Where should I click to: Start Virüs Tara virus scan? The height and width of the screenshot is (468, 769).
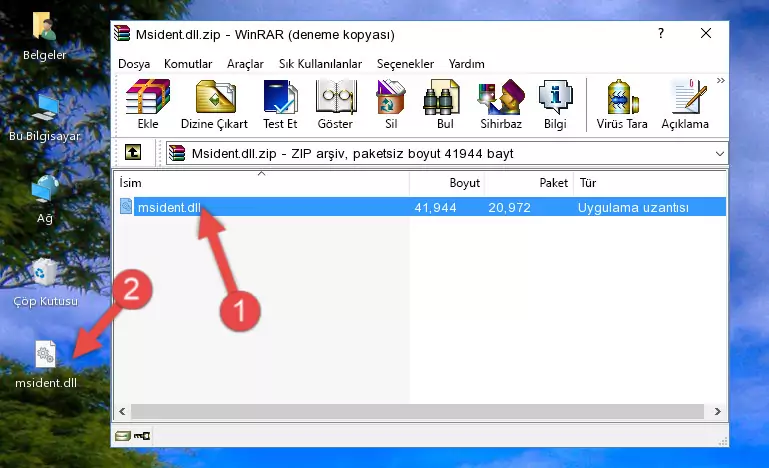(x=622, y=104)
